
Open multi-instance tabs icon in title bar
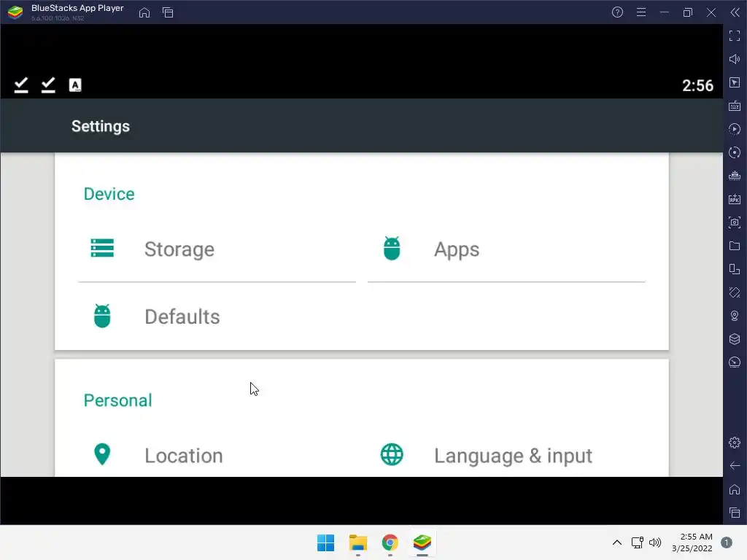point(168,12)
